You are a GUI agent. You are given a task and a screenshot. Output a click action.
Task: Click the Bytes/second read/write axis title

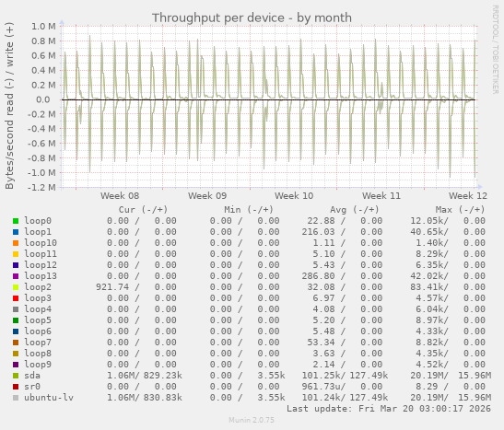tap(9, 106)
